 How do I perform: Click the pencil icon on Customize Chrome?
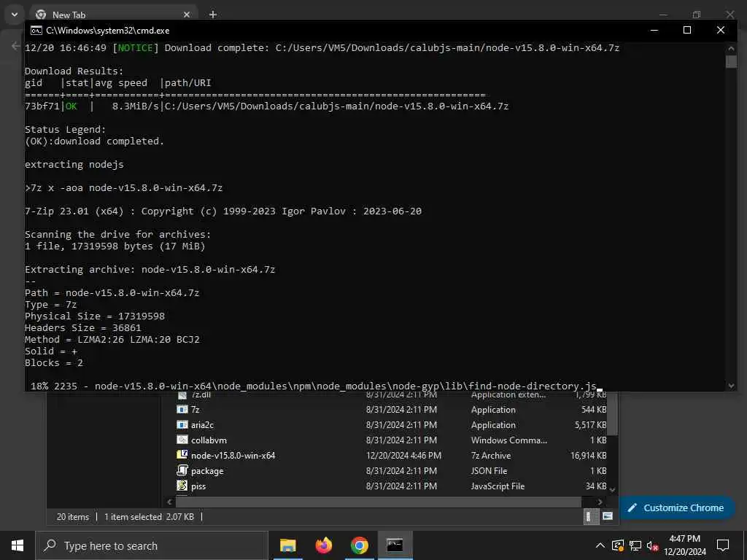[632, 508]
